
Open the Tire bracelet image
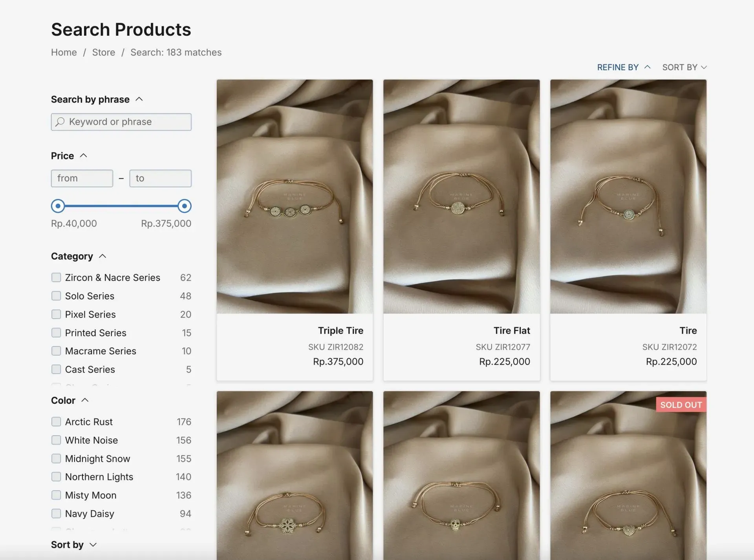pos(628,197)
